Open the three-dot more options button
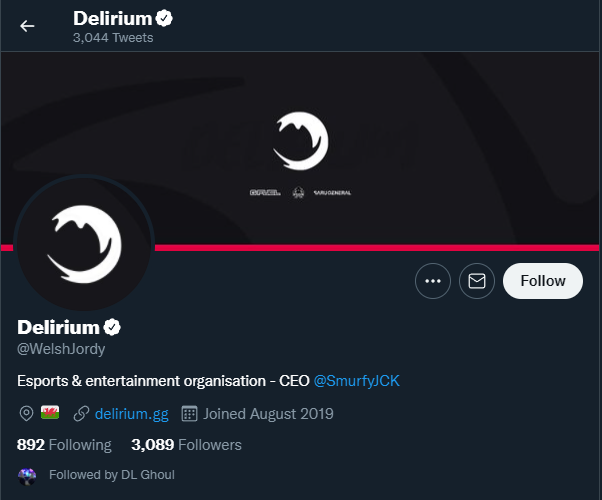602x500 pixels. (433, 281)
